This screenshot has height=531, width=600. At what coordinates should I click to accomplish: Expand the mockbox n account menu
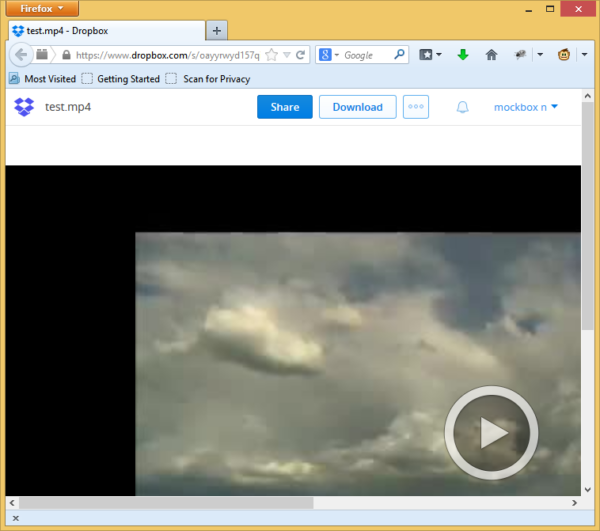(x=526, y=107)
